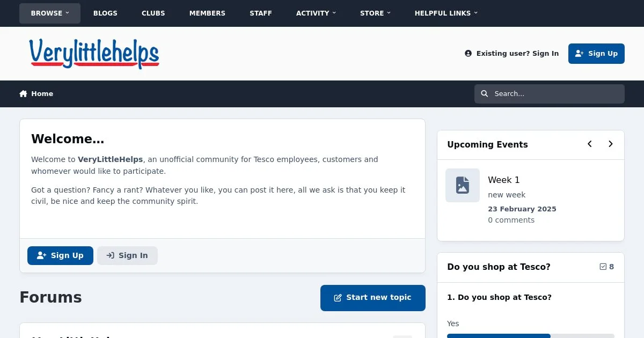644x338 pixels.
Task: Click the search magnifier icon
Action: (485, 94)
